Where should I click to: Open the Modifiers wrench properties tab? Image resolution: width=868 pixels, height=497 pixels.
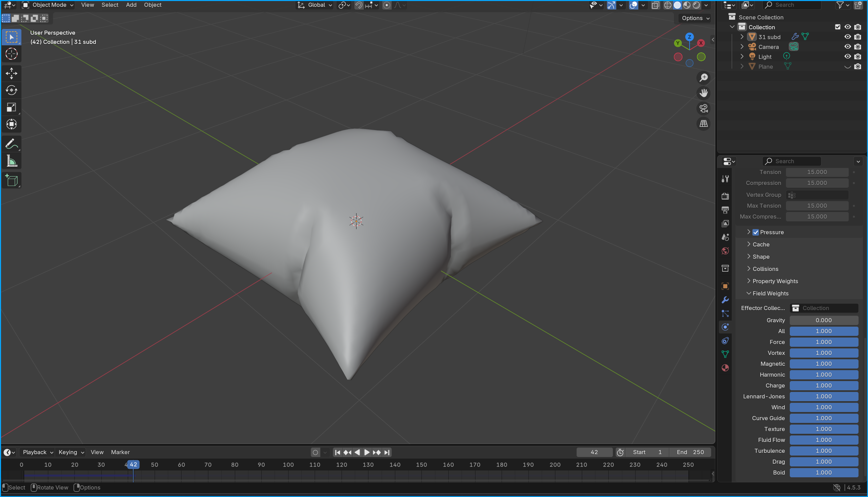[x=725, y=300]
